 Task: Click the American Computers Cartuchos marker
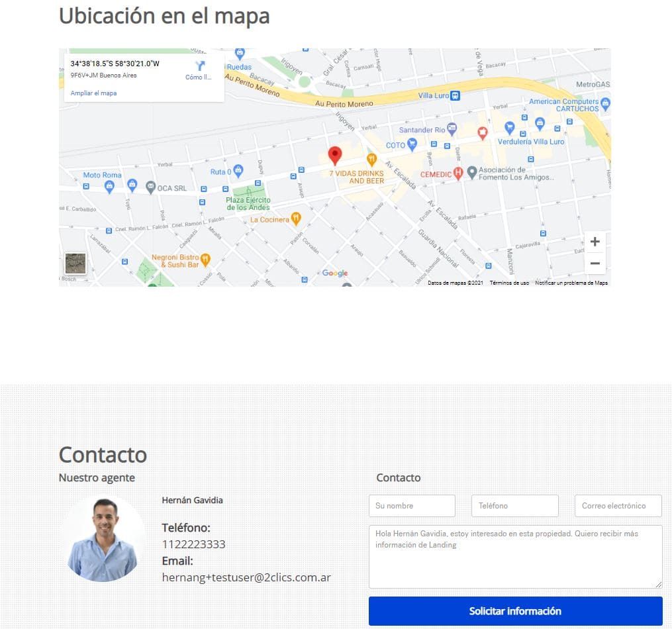tap(605, 104)
